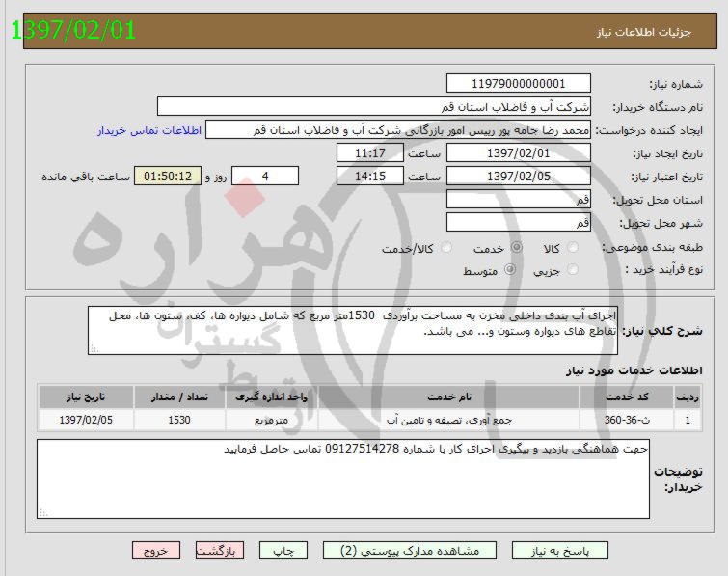Select the متوسط purchase type radio
Image resolution: width=728 pixels, height=576 pixels.
pyautogui.click(x=510, y=269)
